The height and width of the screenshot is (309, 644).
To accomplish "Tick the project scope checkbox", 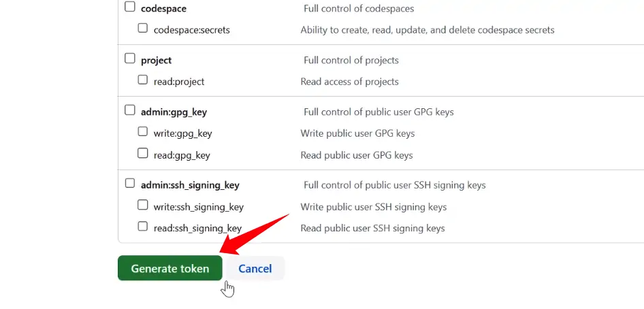I will [x=130, y=59].
